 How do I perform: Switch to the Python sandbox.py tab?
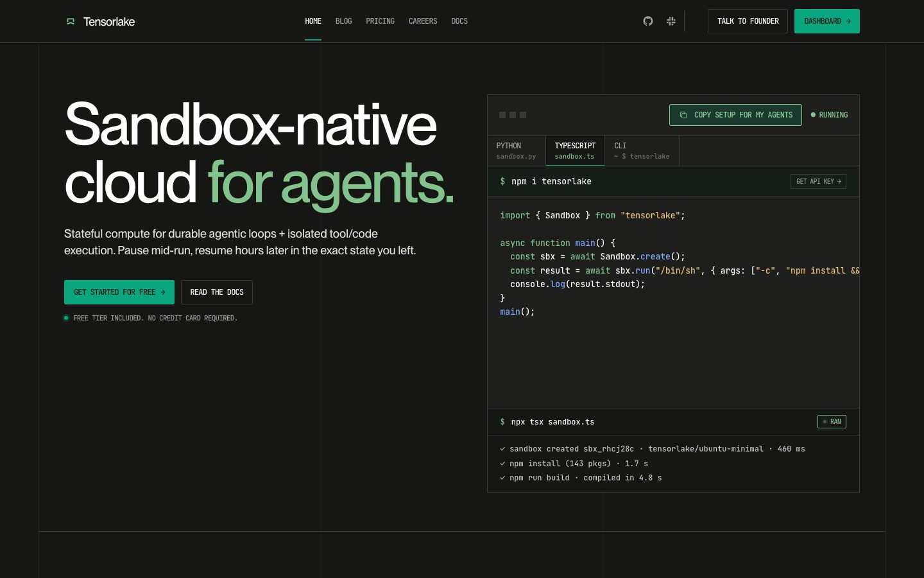[517, 151]
